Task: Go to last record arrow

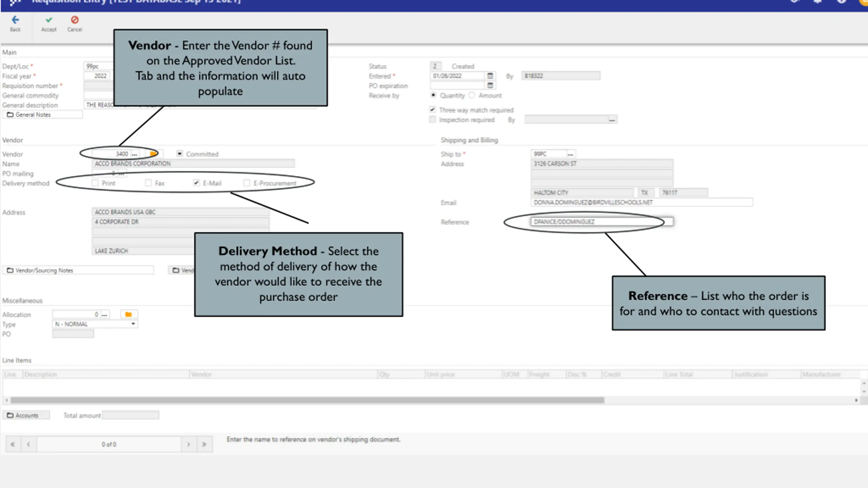Action: click(x=204, y=444)
